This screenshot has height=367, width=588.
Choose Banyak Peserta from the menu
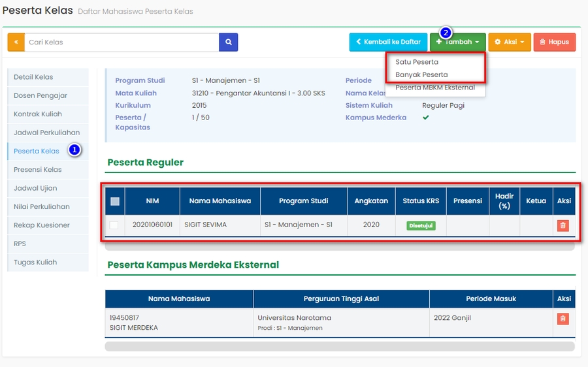click(421, 74)
